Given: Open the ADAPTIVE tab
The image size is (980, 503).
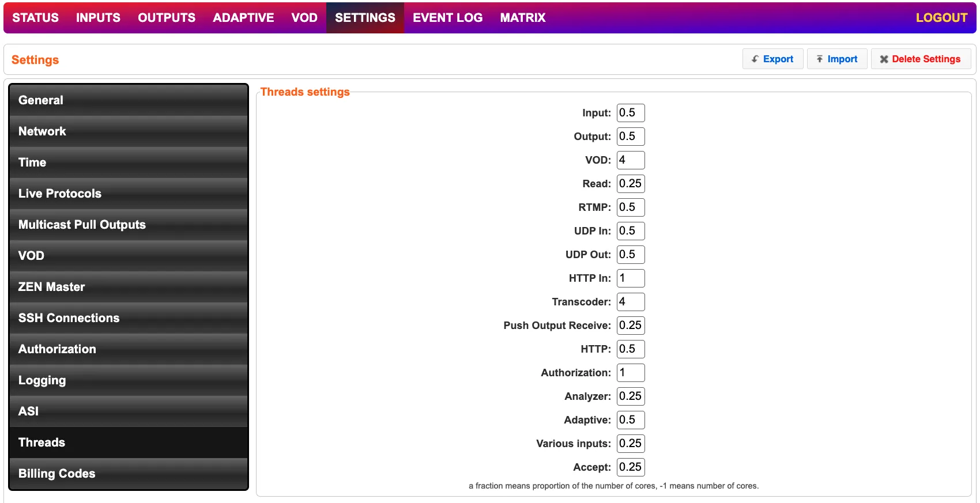Looking at the screenshot, I should [243, 18].
